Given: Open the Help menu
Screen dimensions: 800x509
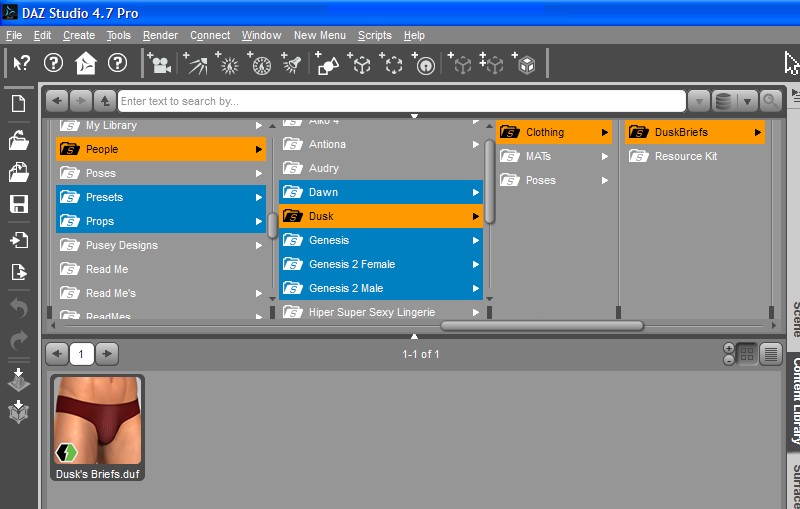Looking at the screenshot, I should click(414, 35).
